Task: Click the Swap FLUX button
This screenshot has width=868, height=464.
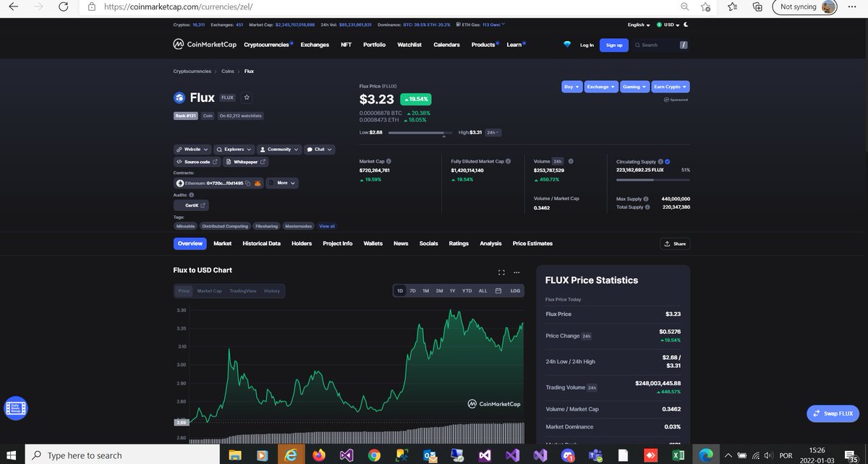Action: [x=833, y=414]
